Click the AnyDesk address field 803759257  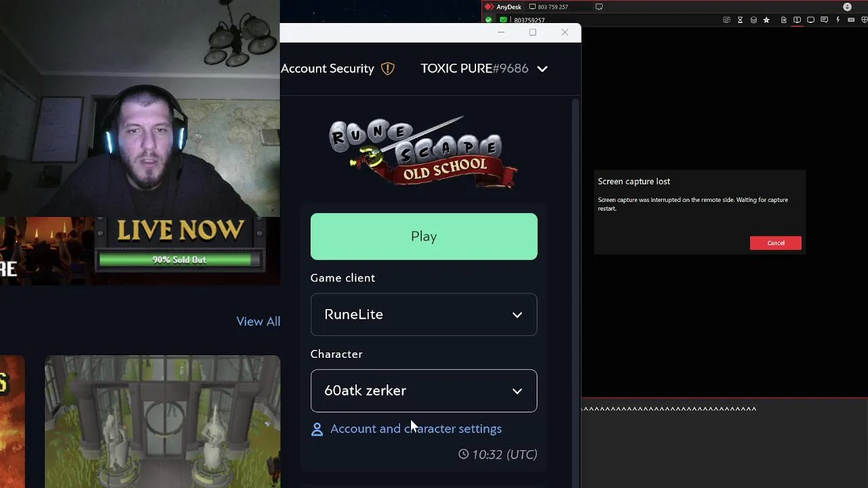[x=530, y=20]
